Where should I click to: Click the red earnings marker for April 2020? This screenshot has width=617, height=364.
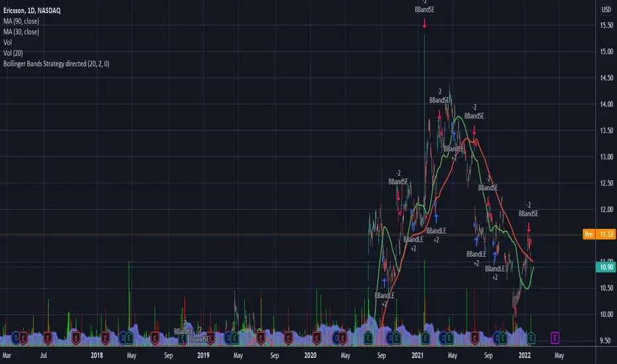pos(342,338)
